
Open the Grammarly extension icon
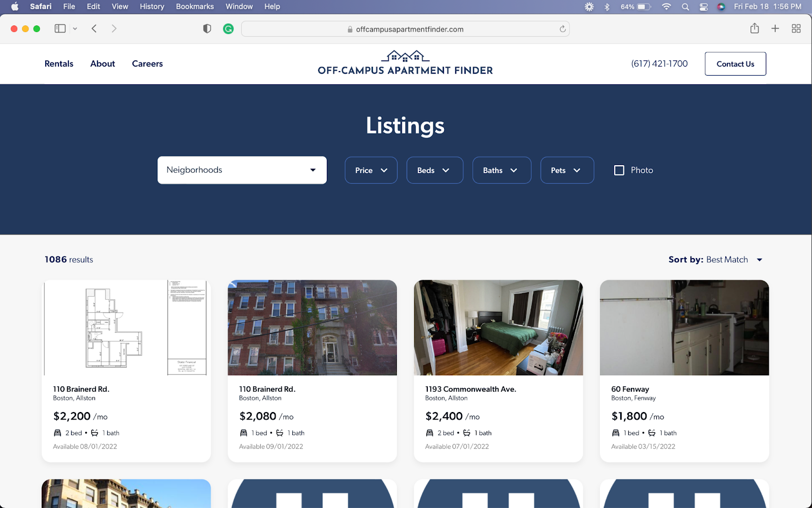coord(228,29)
